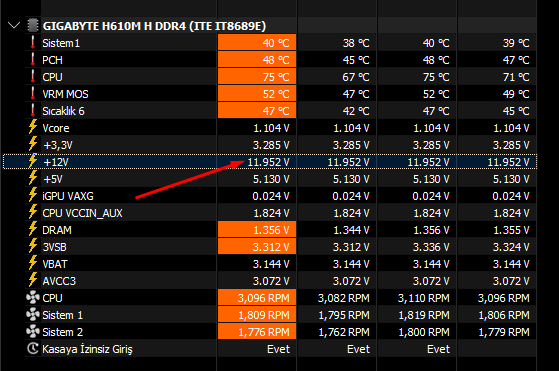
Task: Click the 3.324 V 3VSB average value
Action: [x=511, y=247]
